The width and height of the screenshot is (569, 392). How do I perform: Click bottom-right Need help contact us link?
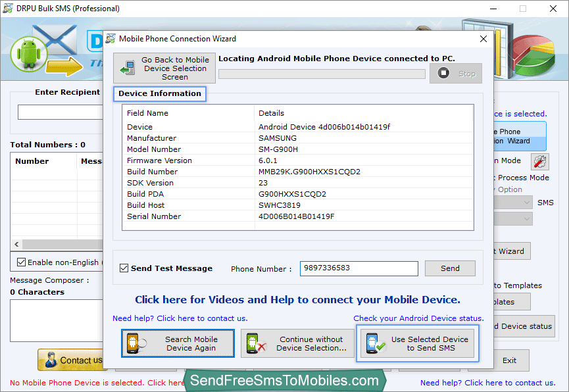click(x=487, y=383)
